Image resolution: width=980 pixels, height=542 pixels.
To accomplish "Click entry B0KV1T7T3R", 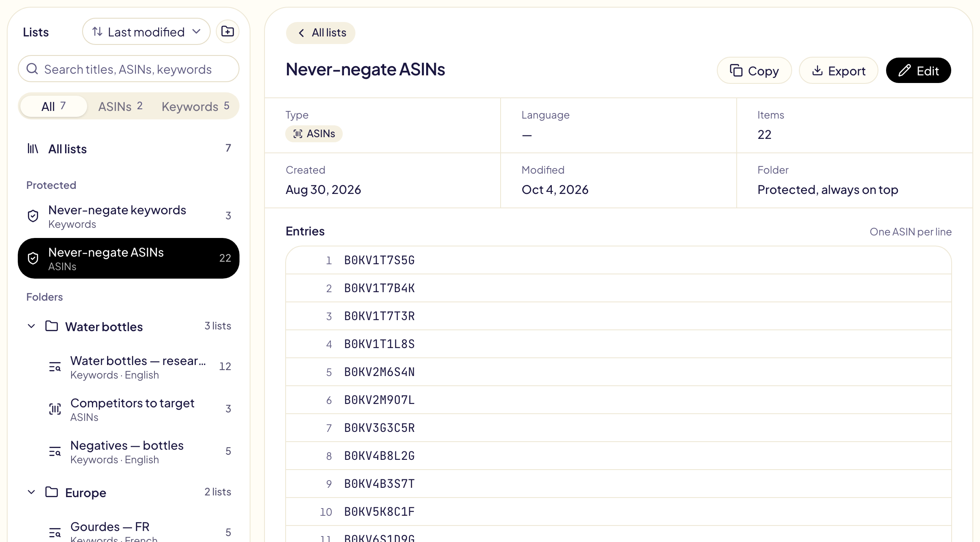I will (x=619, y=316).
